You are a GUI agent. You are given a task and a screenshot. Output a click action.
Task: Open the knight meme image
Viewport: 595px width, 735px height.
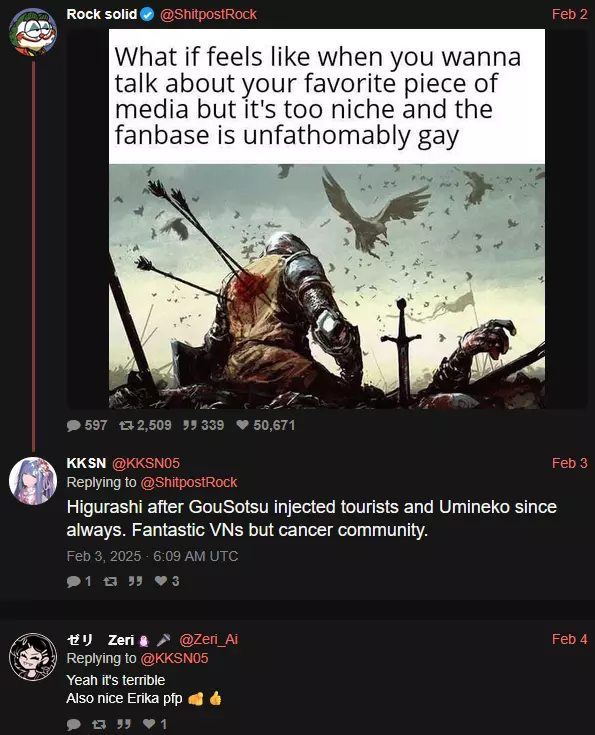(327, 219)
